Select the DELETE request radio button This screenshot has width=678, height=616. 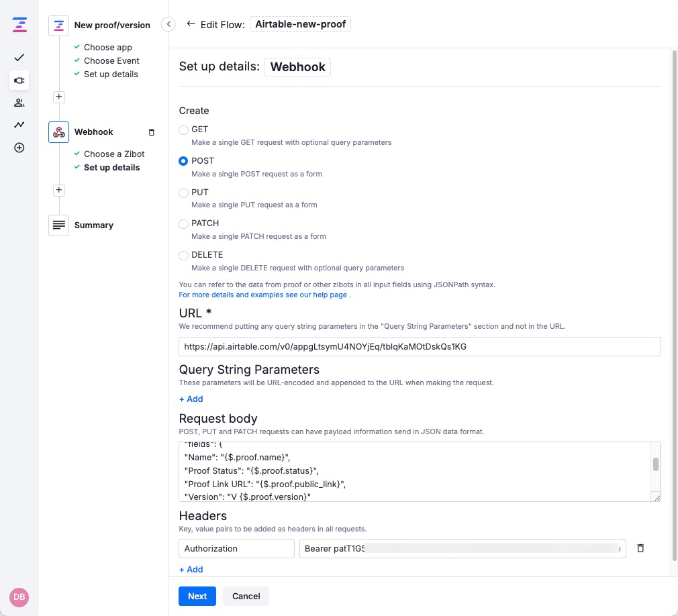(x=183, y=255)
